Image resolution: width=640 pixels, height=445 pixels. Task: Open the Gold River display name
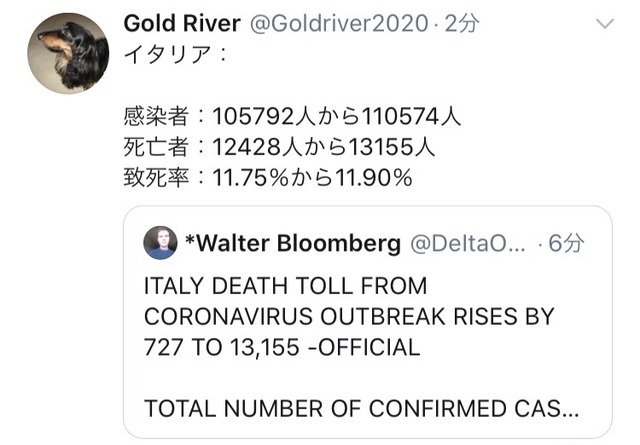(181, 24)
